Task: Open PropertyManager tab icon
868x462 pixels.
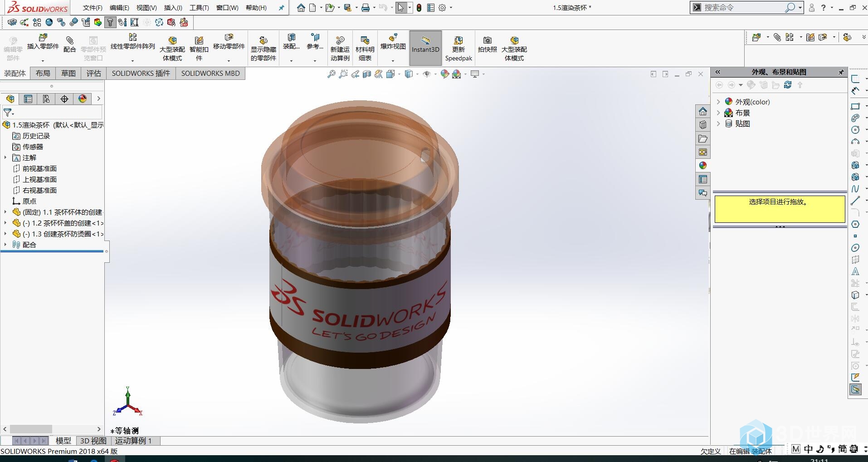Action: coord(28,99)
